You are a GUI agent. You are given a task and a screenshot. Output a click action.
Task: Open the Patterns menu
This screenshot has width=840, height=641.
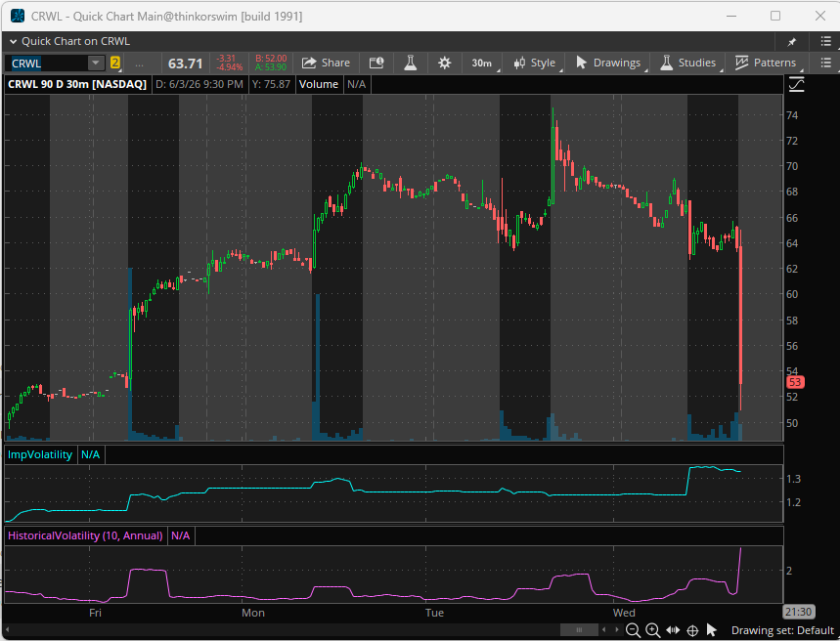(x=766, y=64)
